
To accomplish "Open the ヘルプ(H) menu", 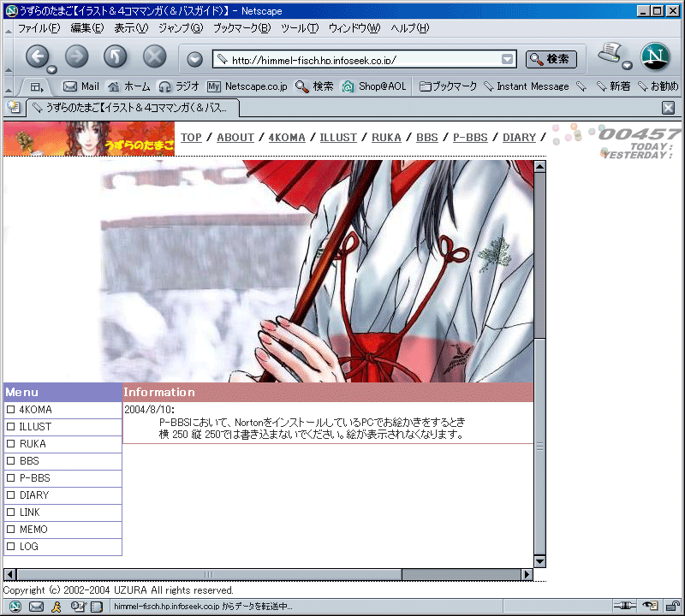I will click(x=410, y=28).
